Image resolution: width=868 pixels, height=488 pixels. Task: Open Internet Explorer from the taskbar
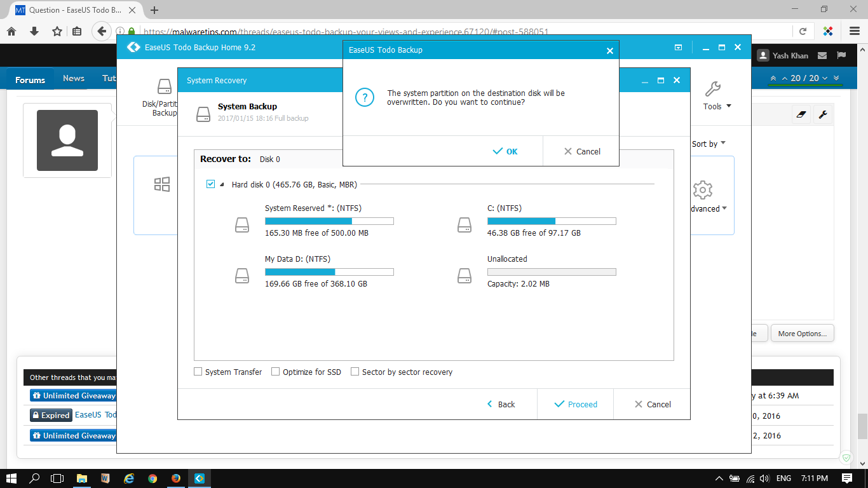(x=129, y=478)
